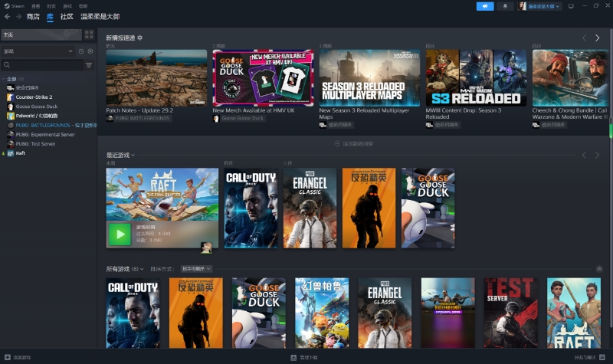Open the Store tab
The image size is (613, 364).
[x=33, y=16]
